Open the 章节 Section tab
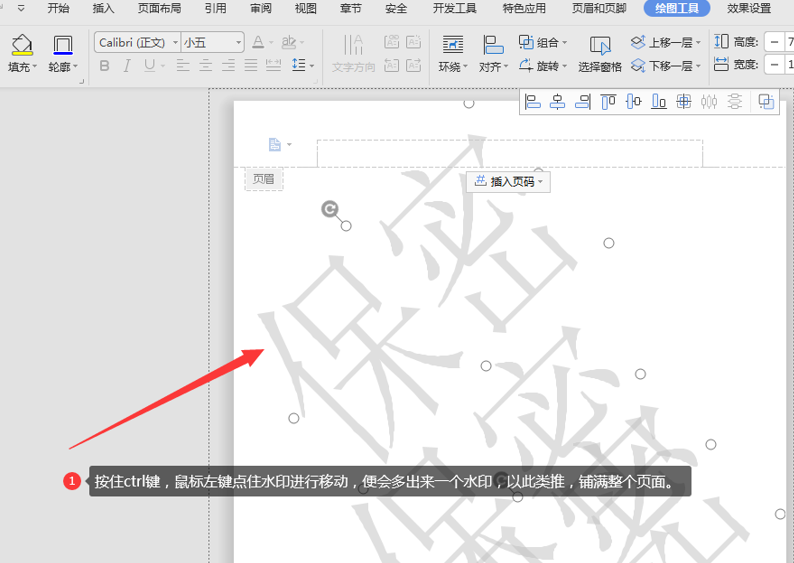The image size is (794, 563). 351,8
